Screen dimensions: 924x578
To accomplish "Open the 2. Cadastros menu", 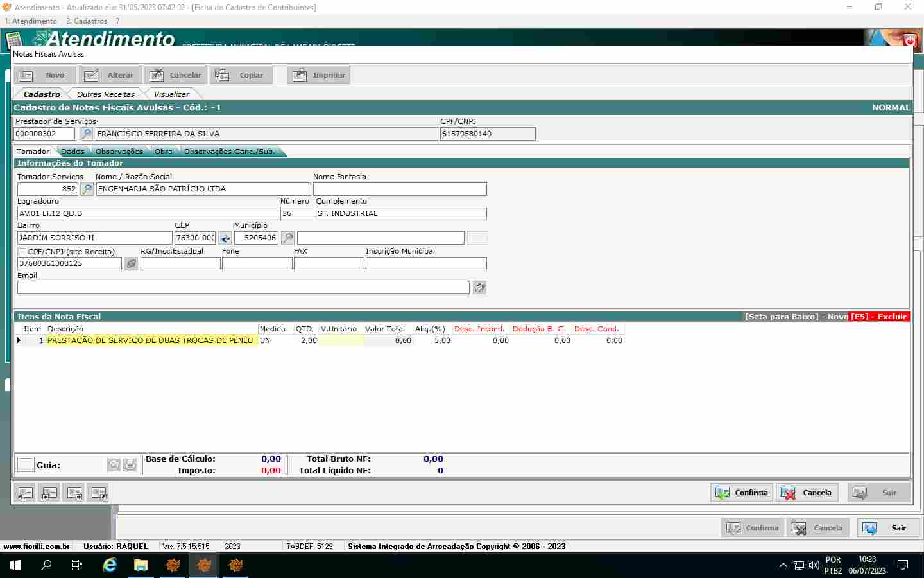I will click(x=86, y=21).
